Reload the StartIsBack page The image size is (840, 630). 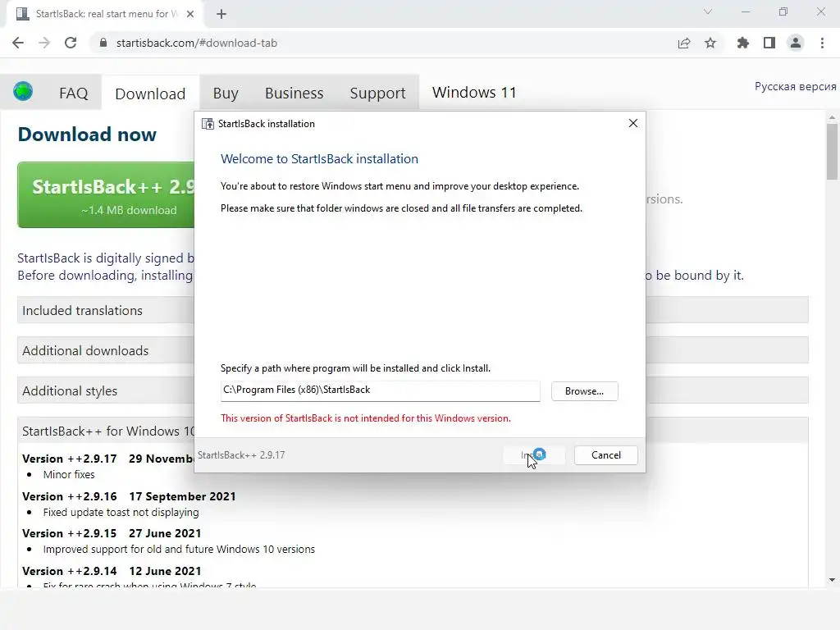click(71, 43)
